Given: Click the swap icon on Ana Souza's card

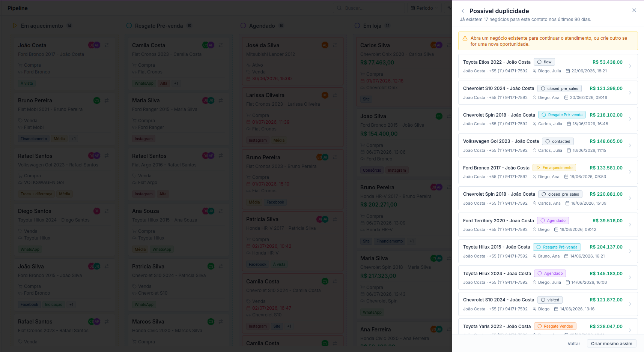Looking at the screenshot, I should (221, 211).
